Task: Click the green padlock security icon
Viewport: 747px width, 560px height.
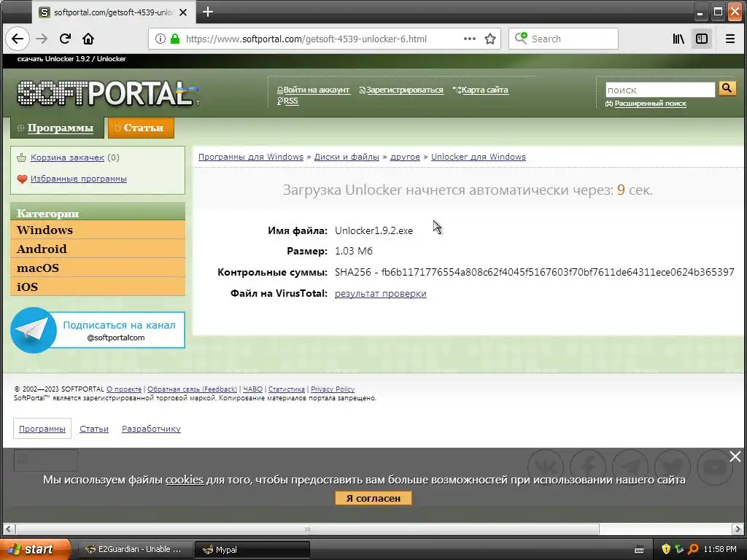Action: [x=175, y=39]
